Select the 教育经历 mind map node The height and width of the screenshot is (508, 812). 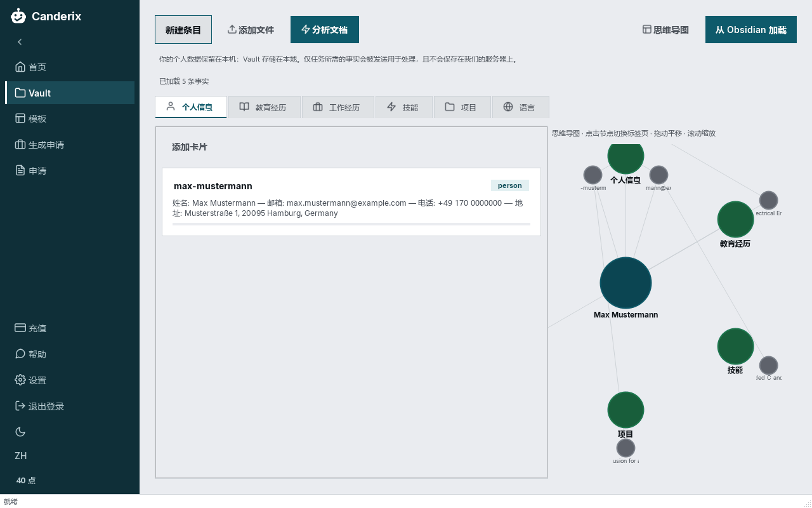[x=735, y=219]
